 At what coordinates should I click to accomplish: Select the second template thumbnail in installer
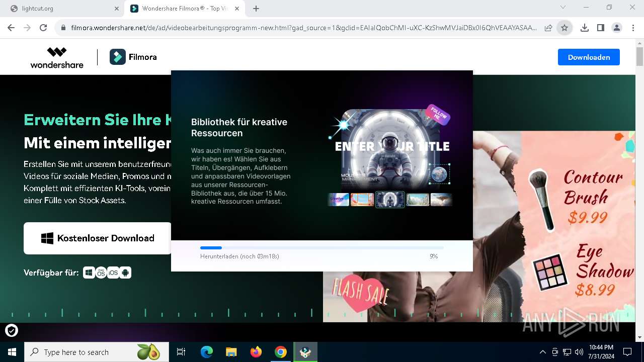pyautogui.click(x=362, y=200)
